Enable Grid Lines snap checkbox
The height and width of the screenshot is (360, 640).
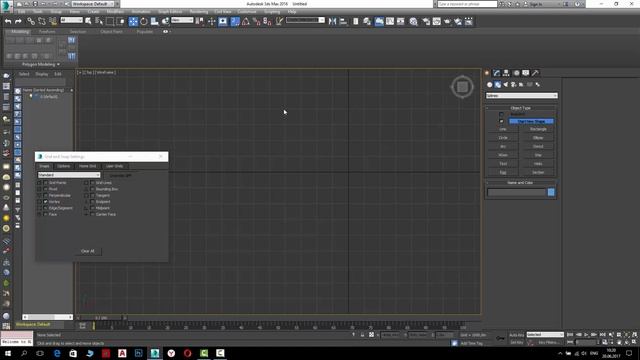[x=93, y=183]
